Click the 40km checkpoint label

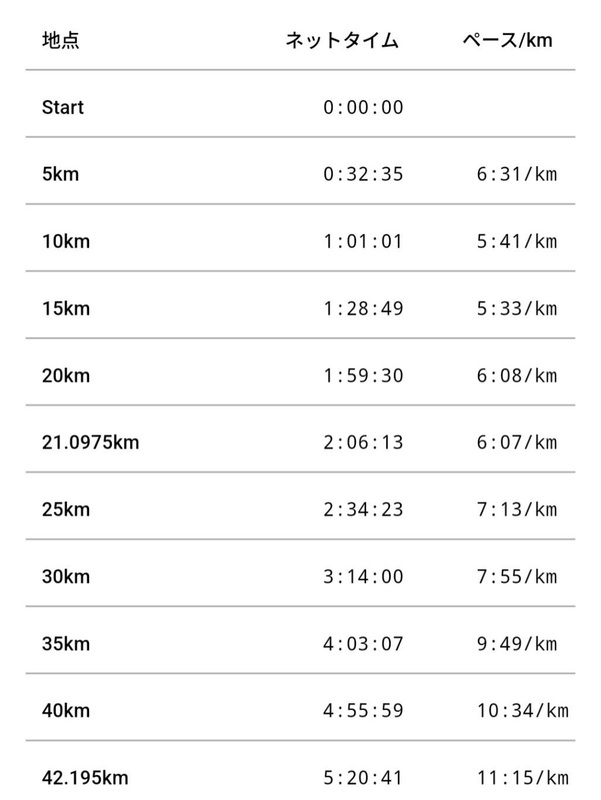(x=66, y=710)
